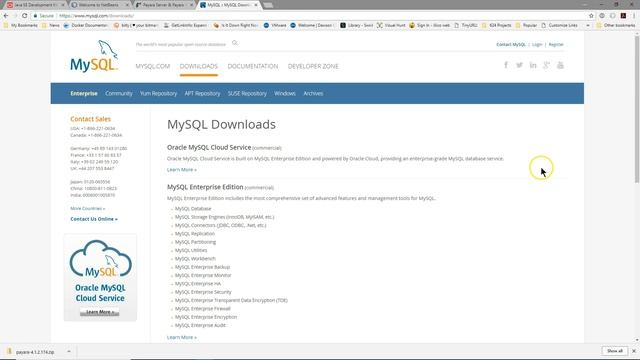Click Contact Us Online link

coord(94,219)
